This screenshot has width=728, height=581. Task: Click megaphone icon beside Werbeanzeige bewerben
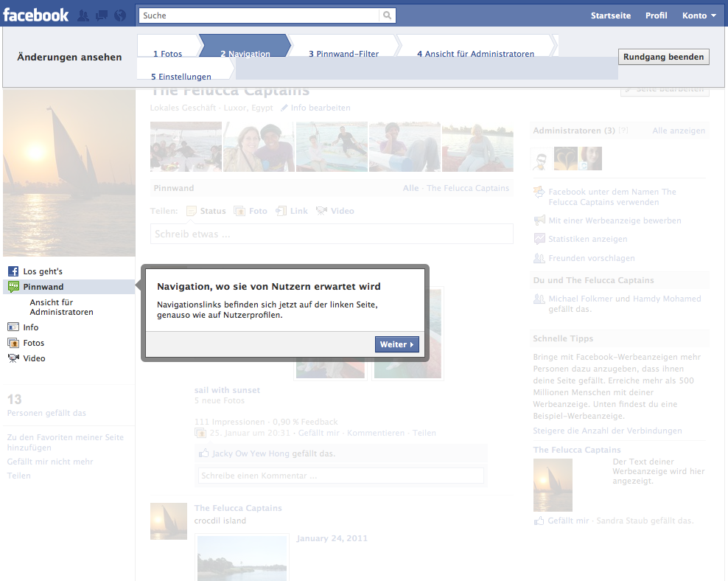tap(539, 220)
